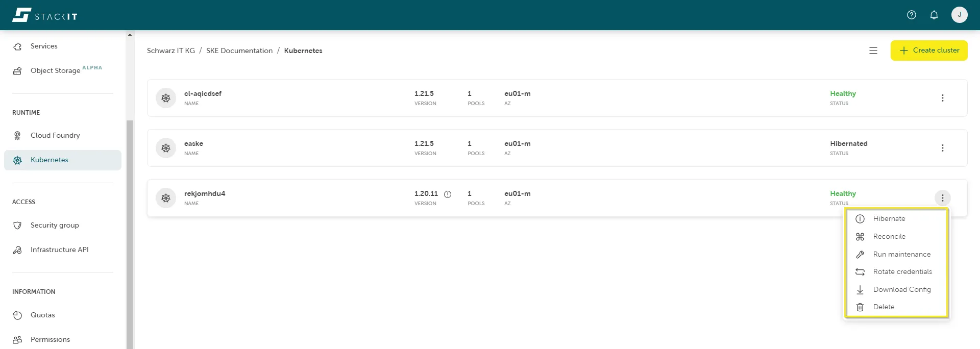
Task: Click the help question mark icon
Action: 911,15
